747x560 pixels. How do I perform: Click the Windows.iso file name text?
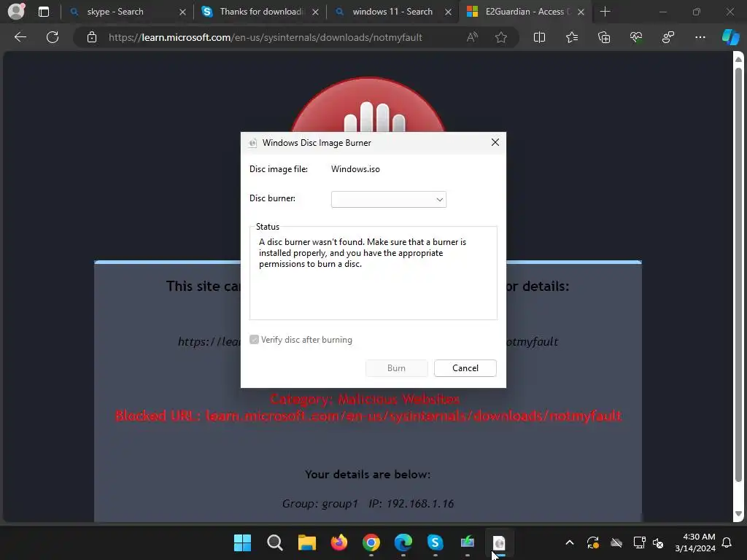[x=355, y=169]
